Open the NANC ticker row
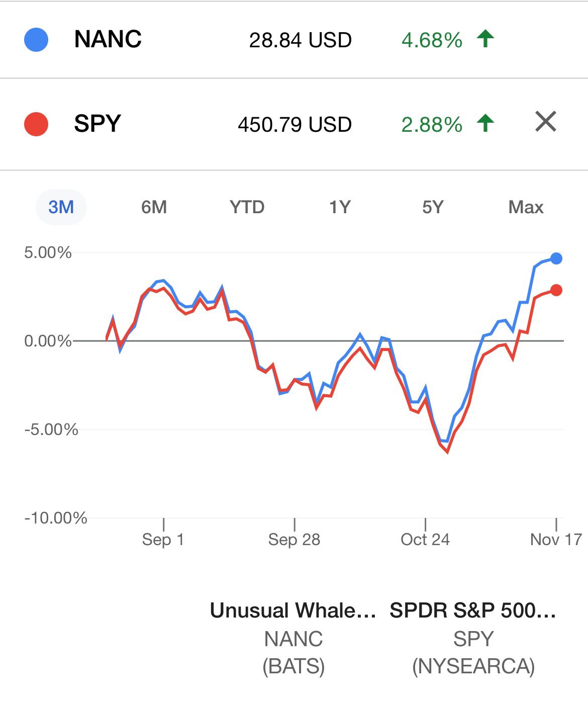588x703 pixels. coord(108,39)
